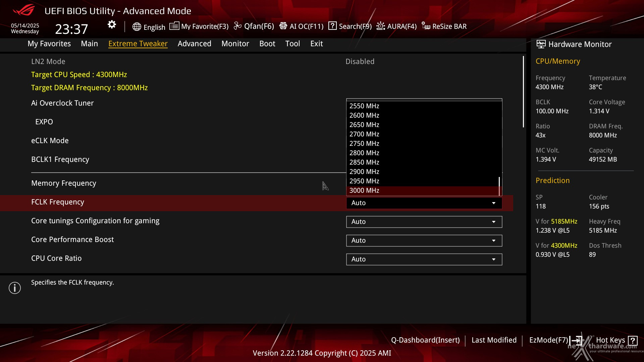Select the Core Performance Boost label

point(72,240)
